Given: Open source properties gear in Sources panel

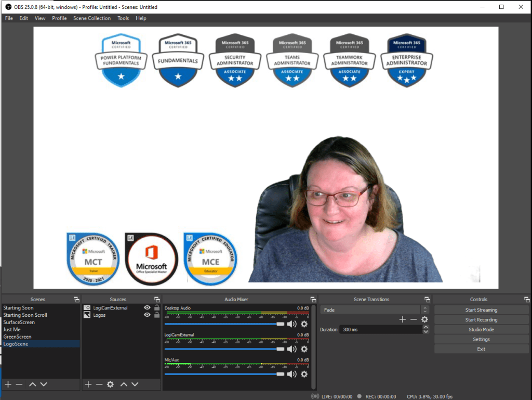Looking at the screenshot, I should pyautogui.click(x=110, y=384).
